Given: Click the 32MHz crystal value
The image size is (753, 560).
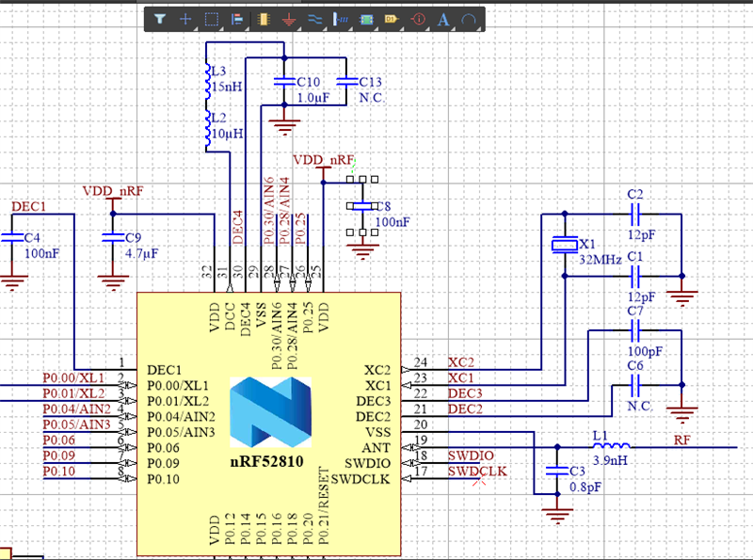Looking at the screenshot, I should coord(601,260).
